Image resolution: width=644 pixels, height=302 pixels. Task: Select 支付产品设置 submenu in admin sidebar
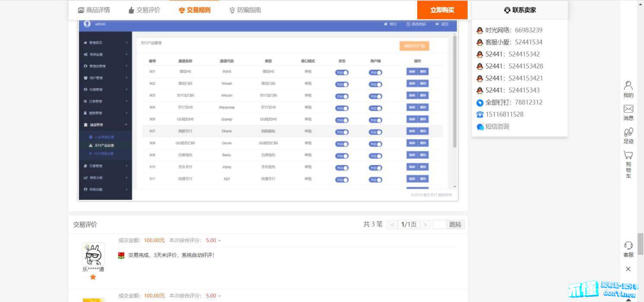[x=105, y=145]
